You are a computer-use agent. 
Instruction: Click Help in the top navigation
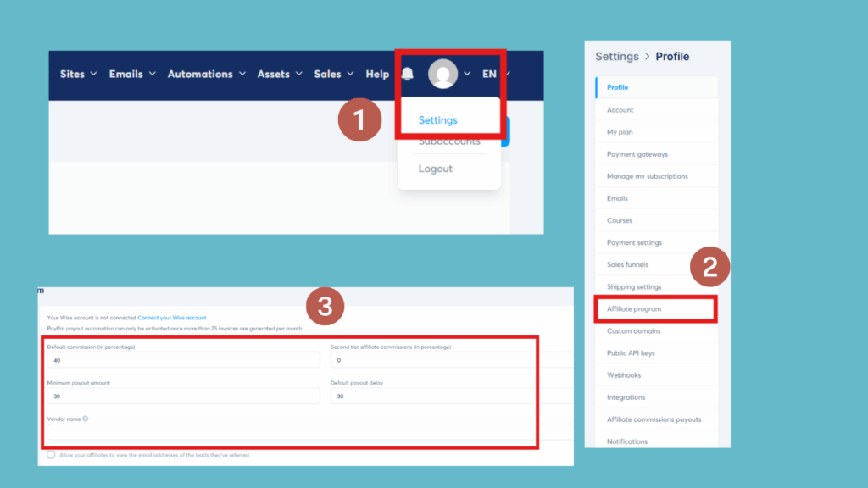[376, 74]
